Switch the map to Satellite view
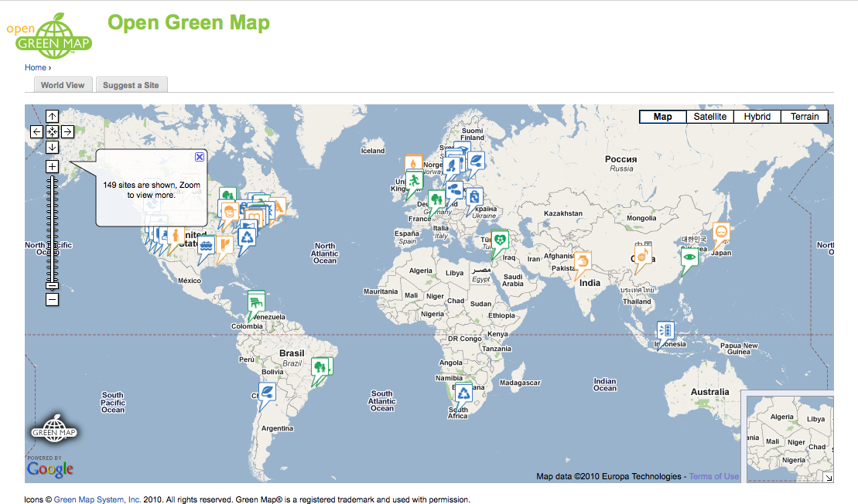 [x=709, y=116]
